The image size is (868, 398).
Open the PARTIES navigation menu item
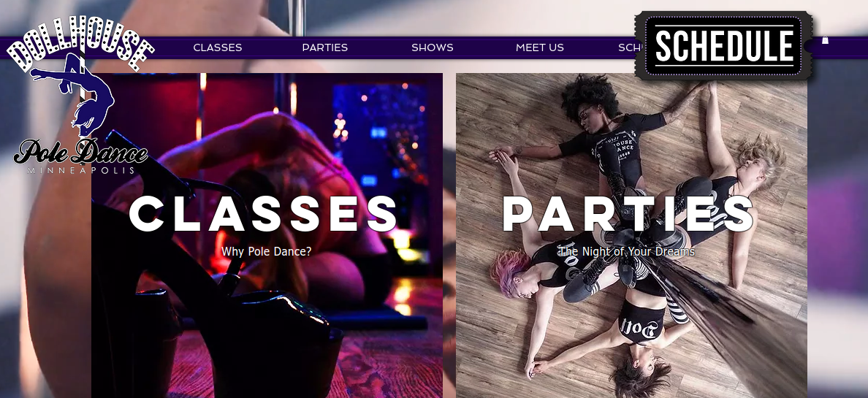[325, 47]
